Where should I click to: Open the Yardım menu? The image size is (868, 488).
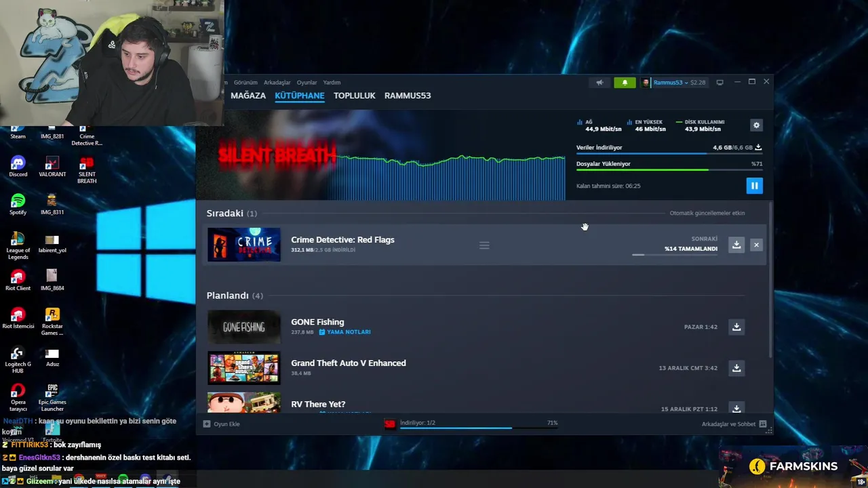pyautogui.click(x=332, y=83)
